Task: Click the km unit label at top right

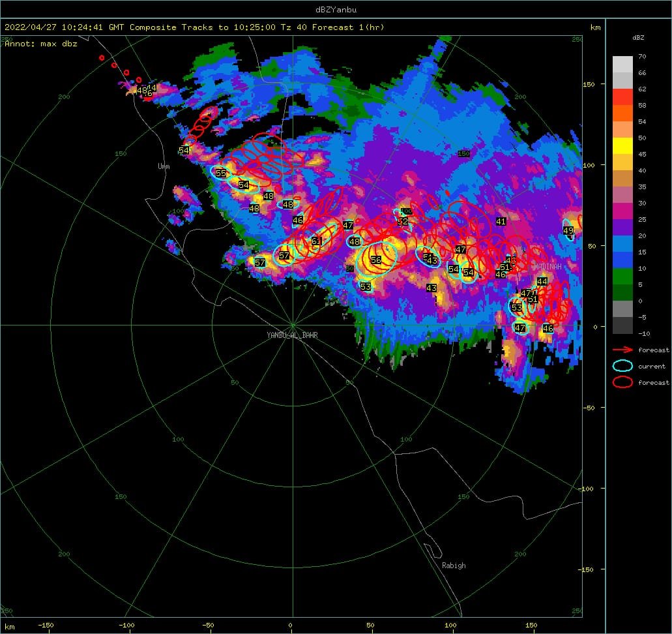Action: (595, 27)
